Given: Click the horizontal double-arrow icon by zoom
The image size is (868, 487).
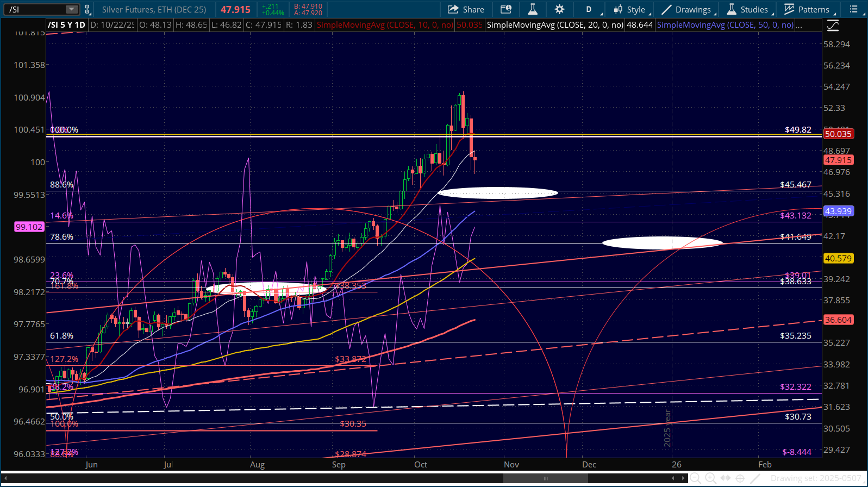Looking at the screenshot, I should (x=726, y=478).
